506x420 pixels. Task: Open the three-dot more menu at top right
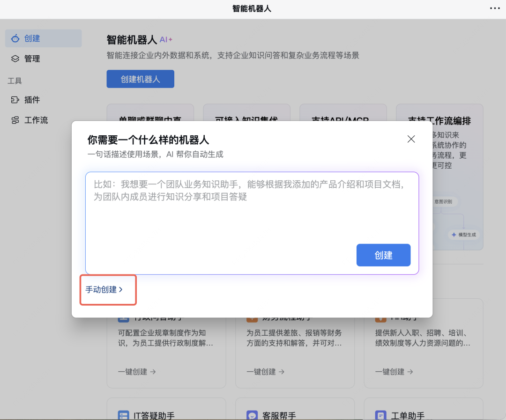pos(495,8)
